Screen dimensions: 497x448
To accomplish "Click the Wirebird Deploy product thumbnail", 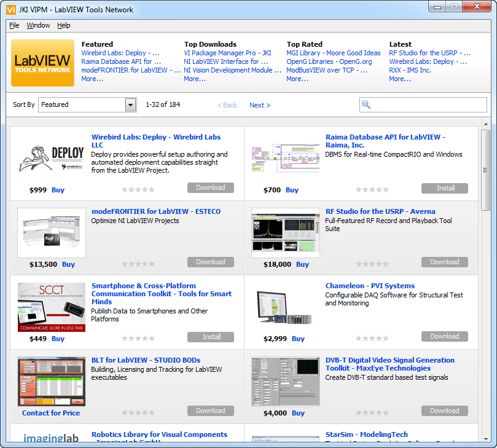I will (51, 159).
